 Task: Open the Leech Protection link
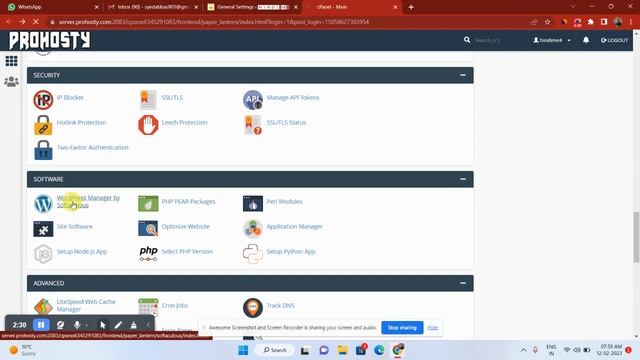pyautogui.click(x=184, y=122)
